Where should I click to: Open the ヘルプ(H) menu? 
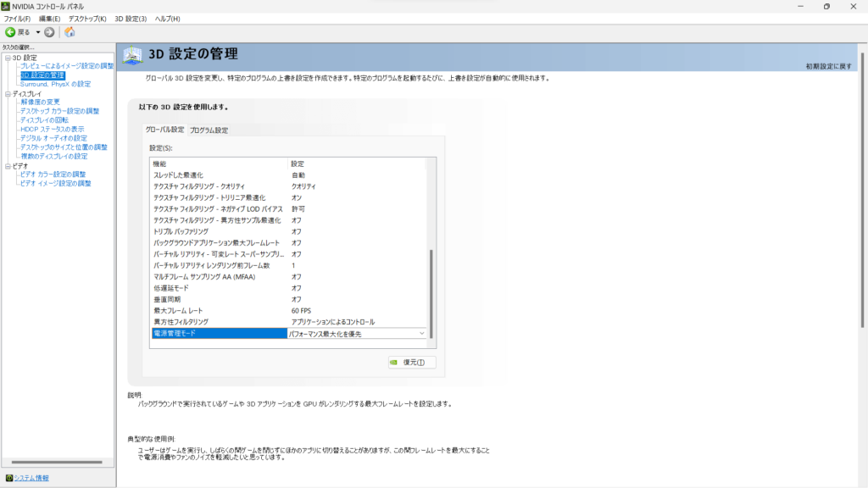tap(167, 19)
